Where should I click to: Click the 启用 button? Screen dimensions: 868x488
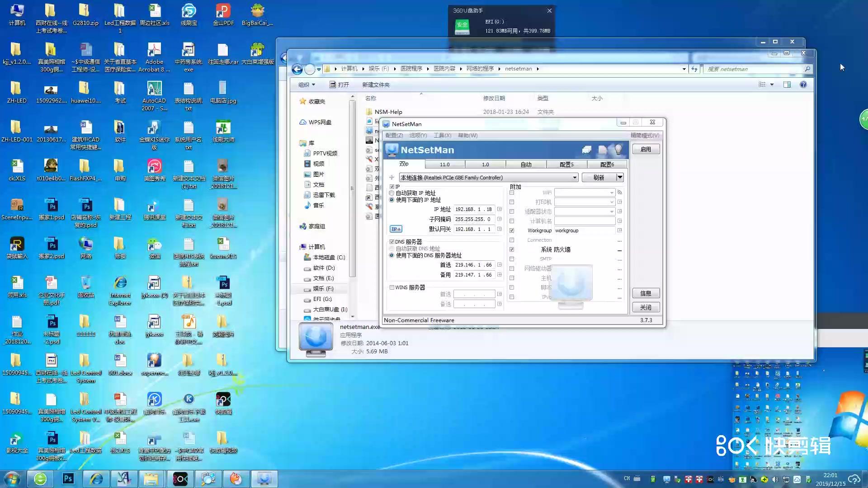(x=646, y=149)
